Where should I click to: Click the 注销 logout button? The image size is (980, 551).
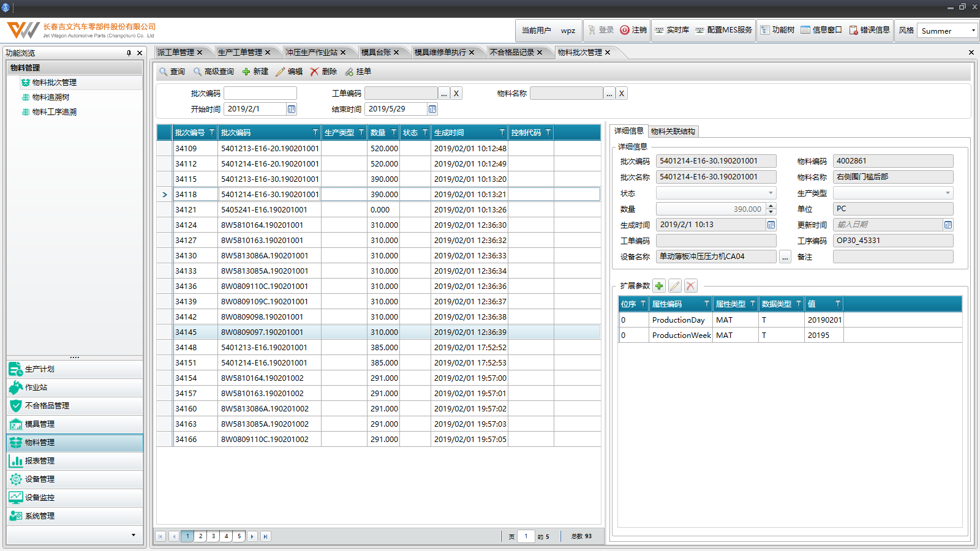633,30
